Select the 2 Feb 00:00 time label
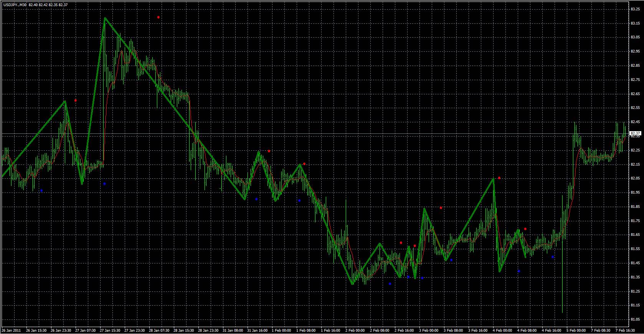The image size is (644, 334). [x=355, y=330]
